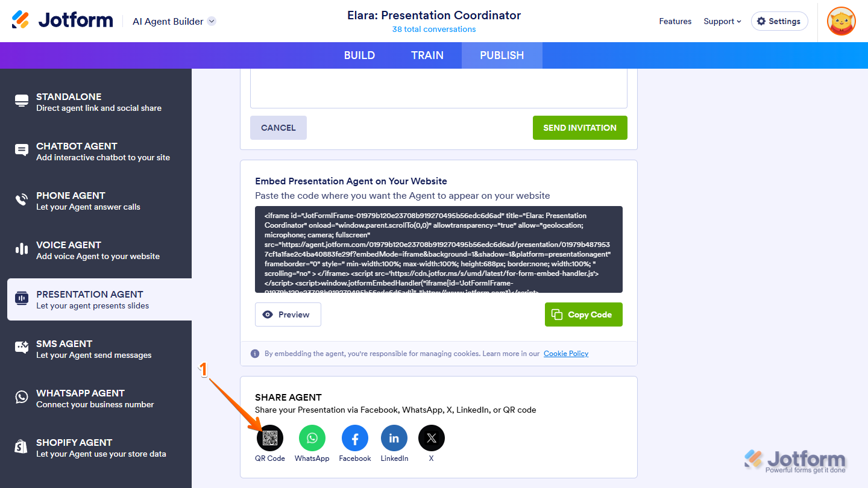The image size is (868, 488).
Task: Click the LinkedIn share icon
Action: pos(394,438)
